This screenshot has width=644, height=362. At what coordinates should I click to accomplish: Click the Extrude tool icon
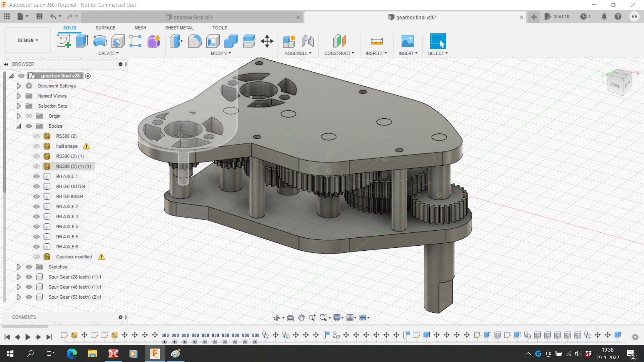tap(82, 41)
